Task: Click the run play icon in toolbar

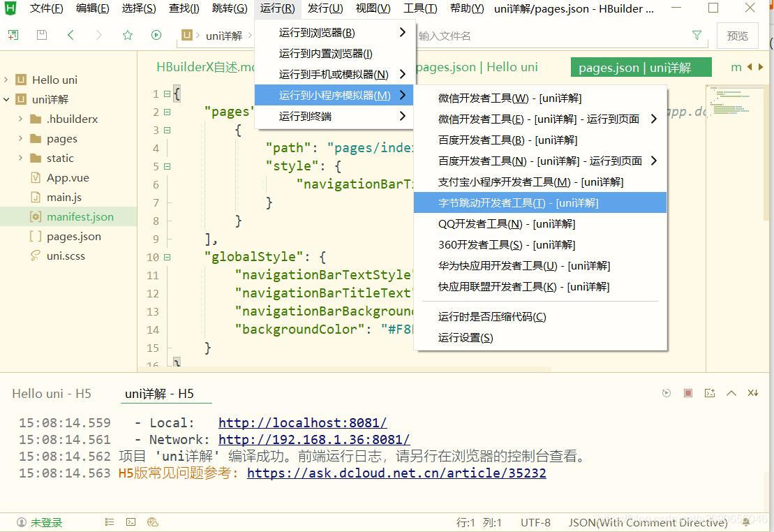Action: tap(156, 35)
